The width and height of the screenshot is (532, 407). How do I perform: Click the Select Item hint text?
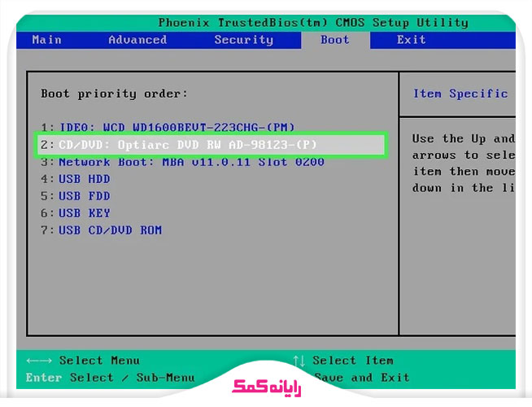pyautogui.click(x=353, y=361)
